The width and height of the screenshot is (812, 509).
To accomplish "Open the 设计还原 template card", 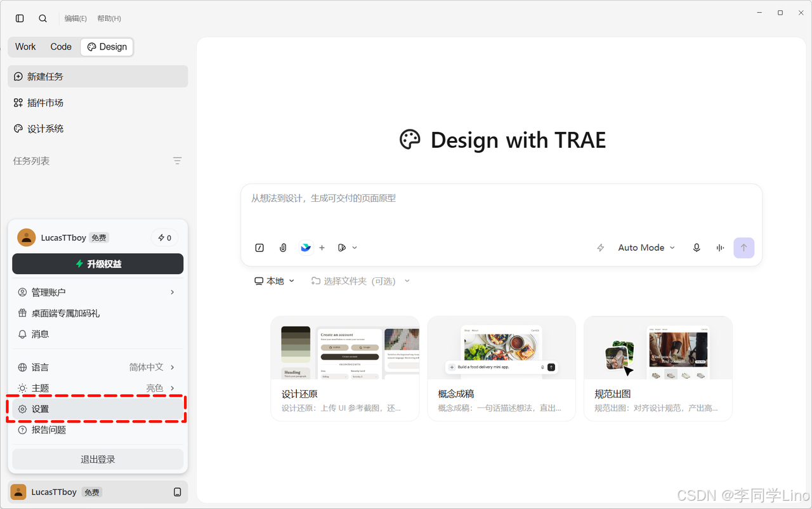I will click(345, 369).
